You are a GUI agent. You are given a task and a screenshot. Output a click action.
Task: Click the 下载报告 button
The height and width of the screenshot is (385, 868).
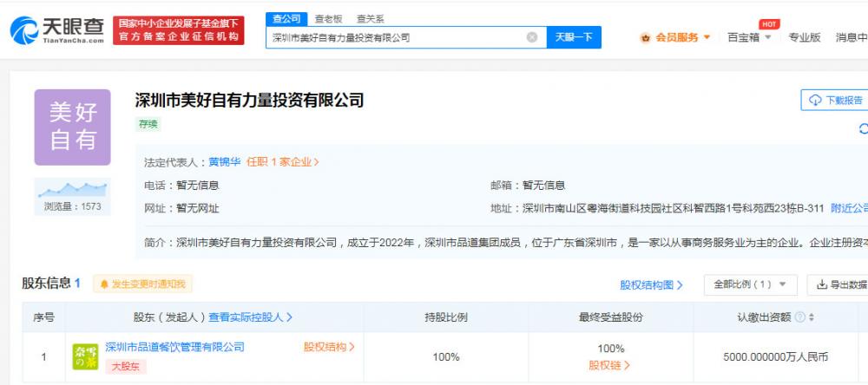click(x=834, y=100)
